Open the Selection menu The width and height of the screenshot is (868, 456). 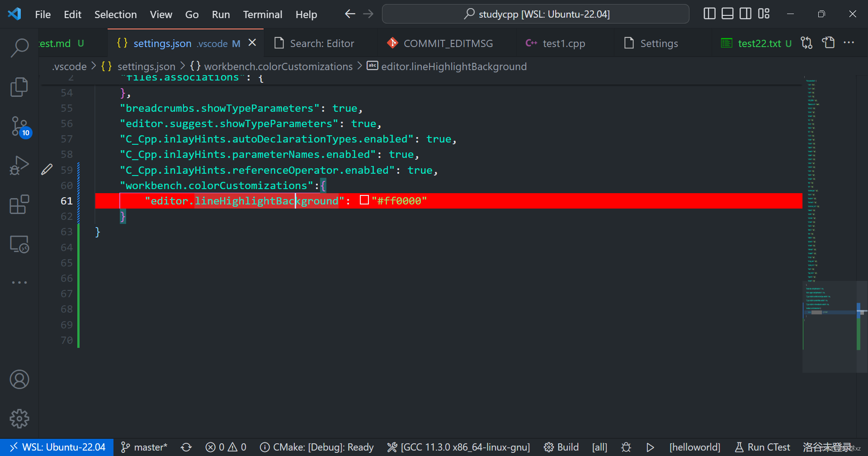pos(115,14)
